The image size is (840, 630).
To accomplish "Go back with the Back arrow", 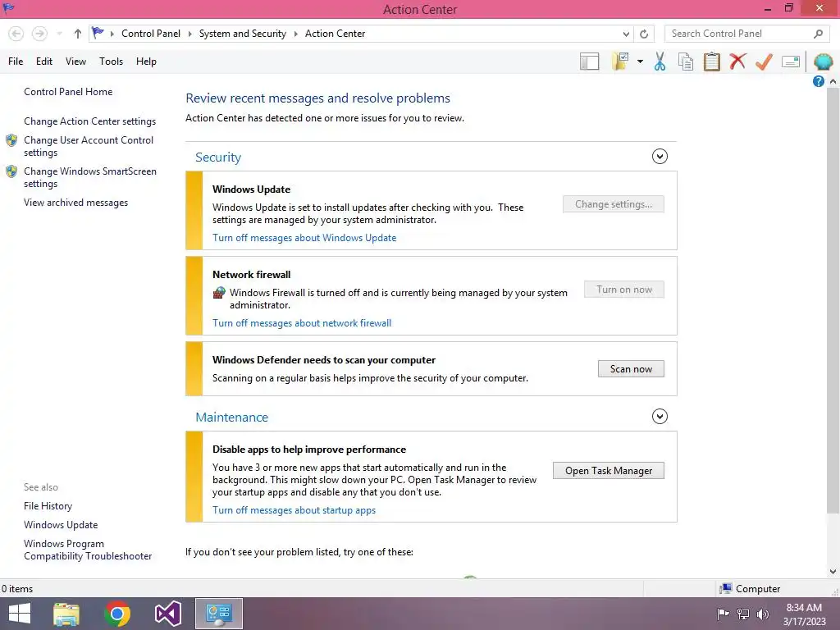I will point(16,34).
